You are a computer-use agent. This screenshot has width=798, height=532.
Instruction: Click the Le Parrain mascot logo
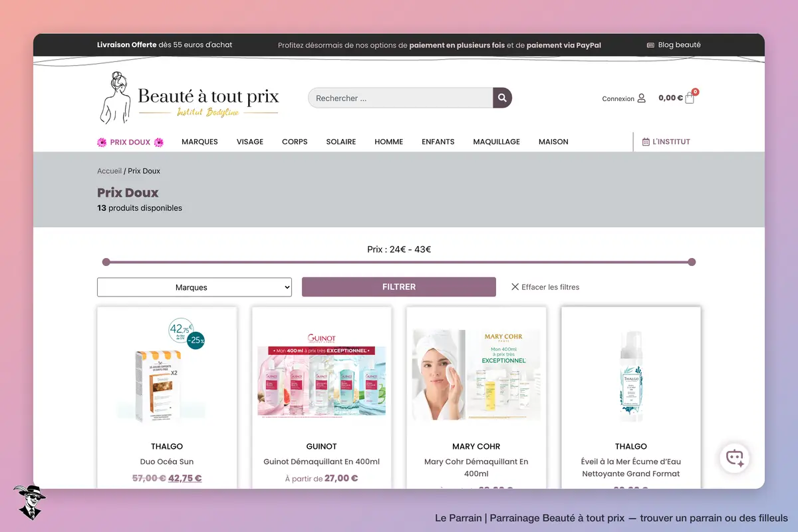point(29,502)
